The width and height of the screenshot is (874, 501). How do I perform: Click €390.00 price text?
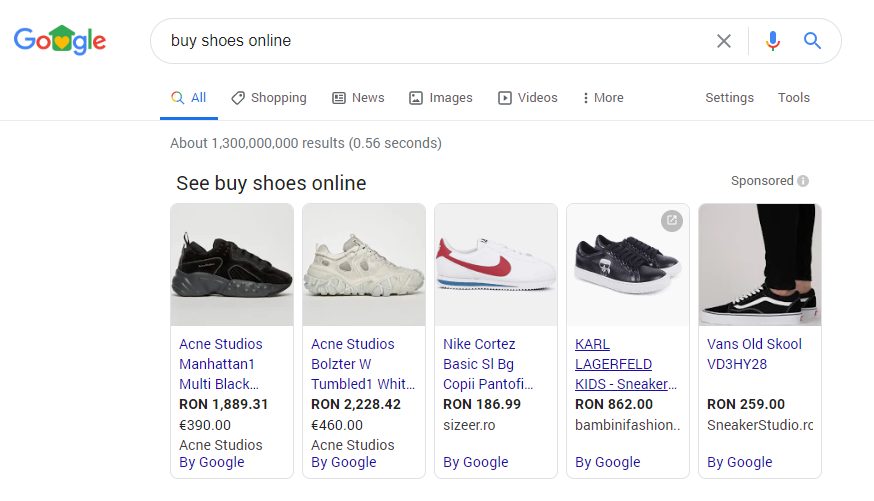click(205, 425)
